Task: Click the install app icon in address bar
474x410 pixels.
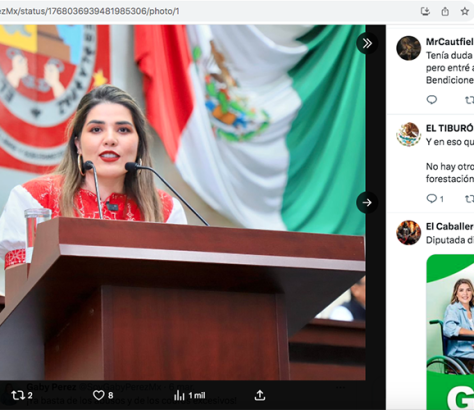Action: click(425, 11)
